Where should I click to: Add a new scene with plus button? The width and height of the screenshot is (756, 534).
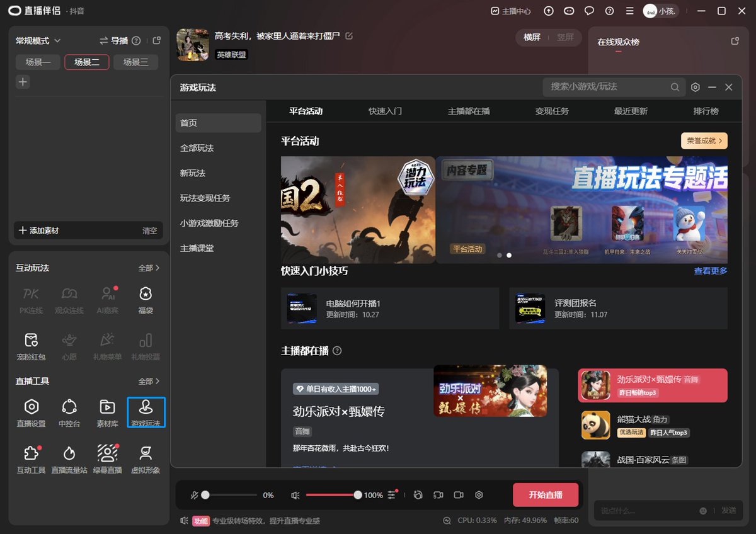[x=23, y=81]
